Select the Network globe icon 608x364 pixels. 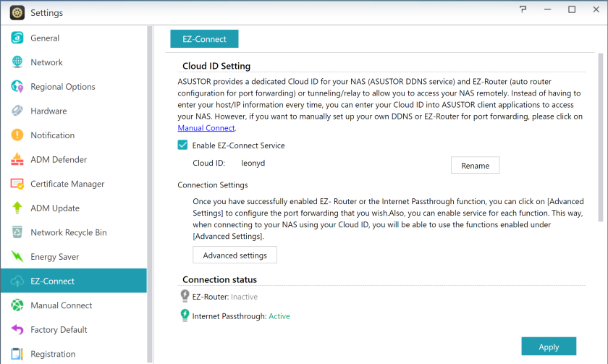pyautogui.click(x=17, y=62)
